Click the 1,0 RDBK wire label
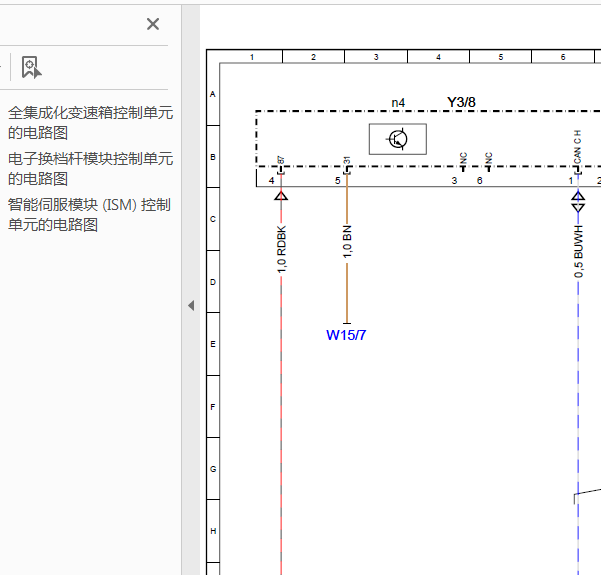 pos(281,250)
